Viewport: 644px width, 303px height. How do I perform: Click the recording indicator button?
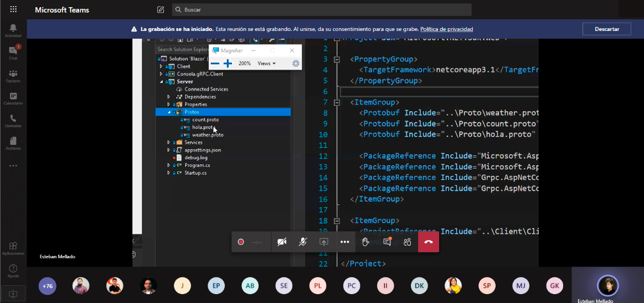(241, 242)
